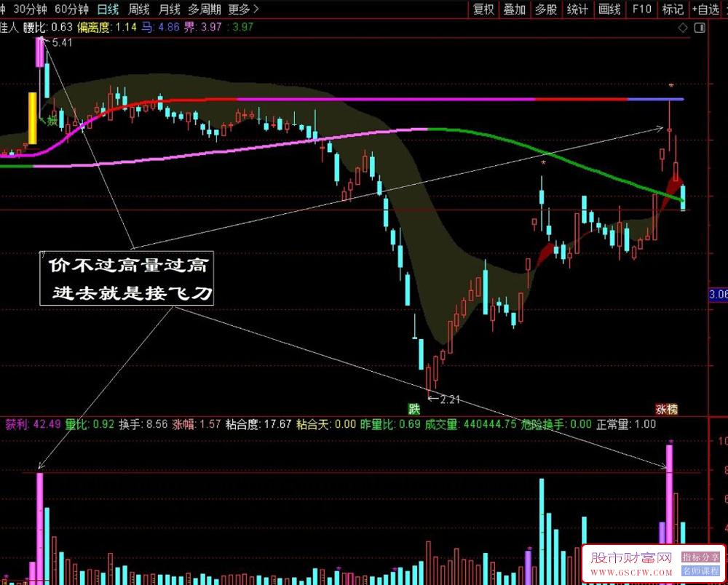This screenshot has width=728, height=585.
Task: Click the 换手: 8.56 value
Action: [143, 424]
